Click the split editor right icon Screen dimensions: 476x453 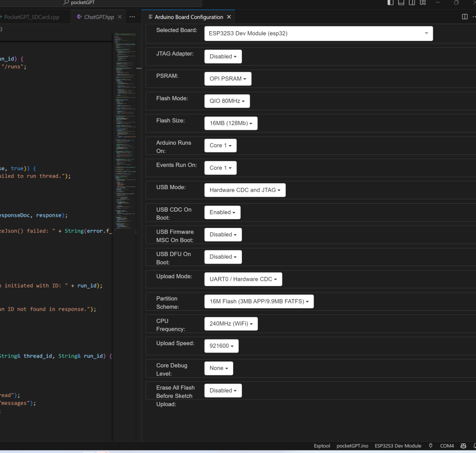pos(464,17)
